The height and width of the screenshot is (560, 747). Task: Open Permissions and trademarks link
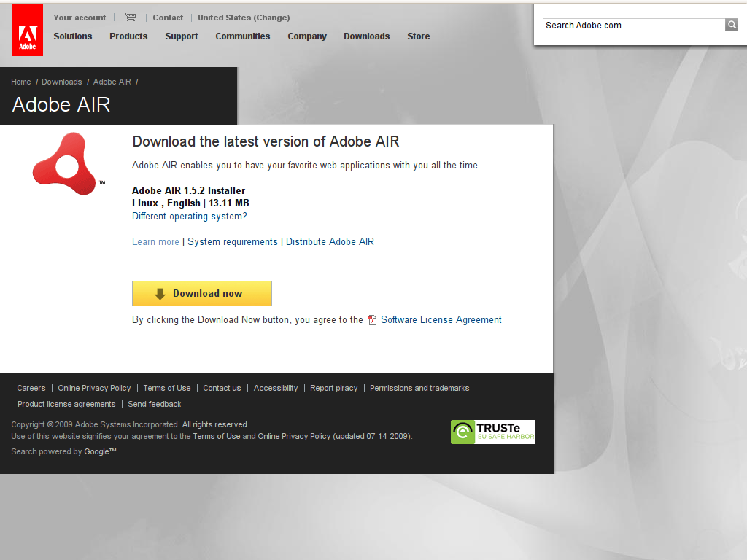click(x=419, y=388)
